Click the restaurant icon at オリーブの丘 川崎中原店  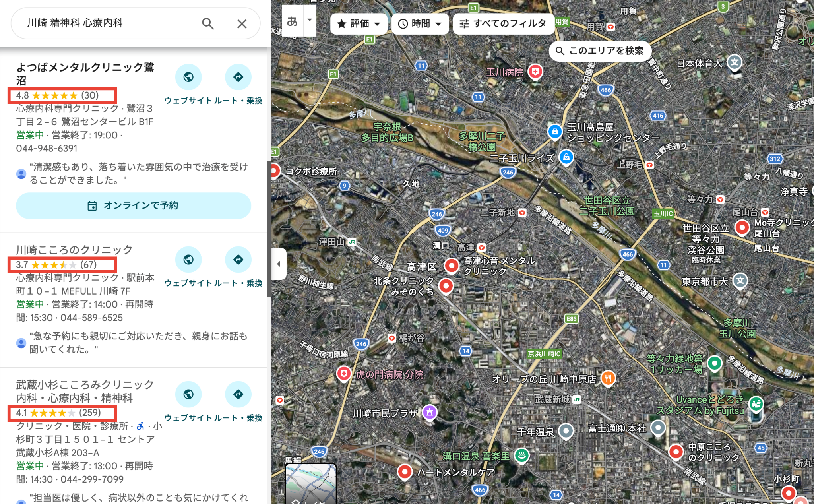[x=608, y=378]
